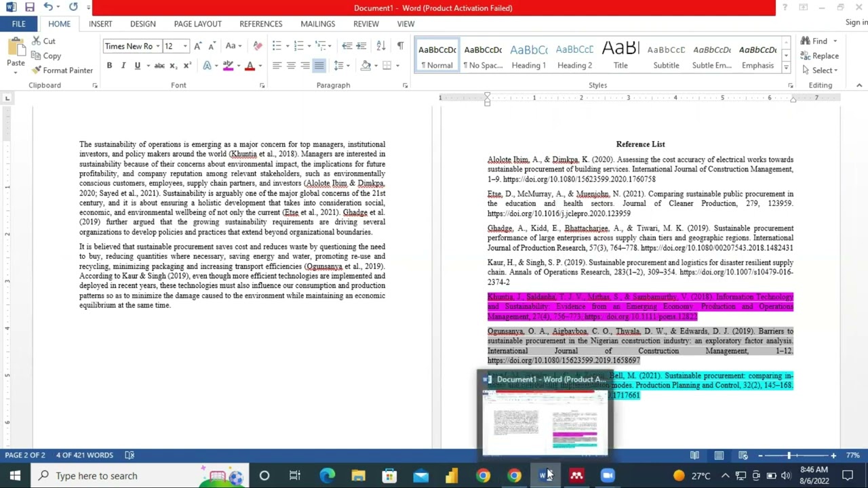This screenshot has height=488, width=868.
Task: Switch to the INSERT tab
Action: [x=100, y=24]
